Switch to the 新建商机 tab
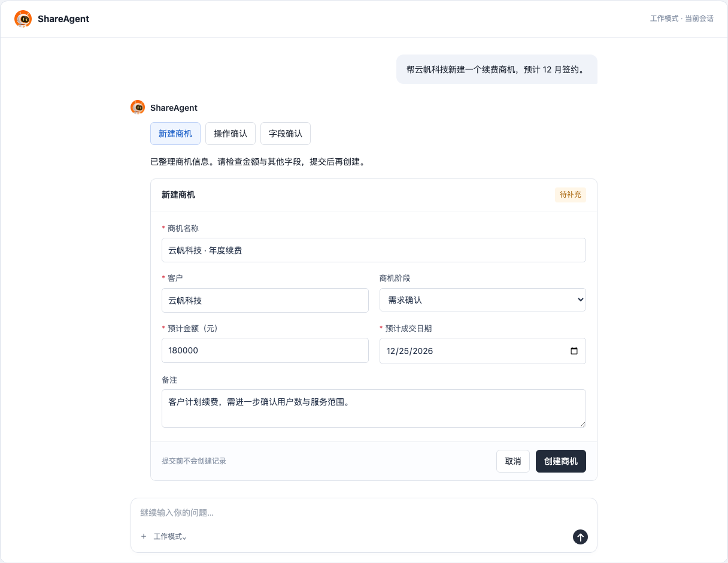 click(175, 134)
